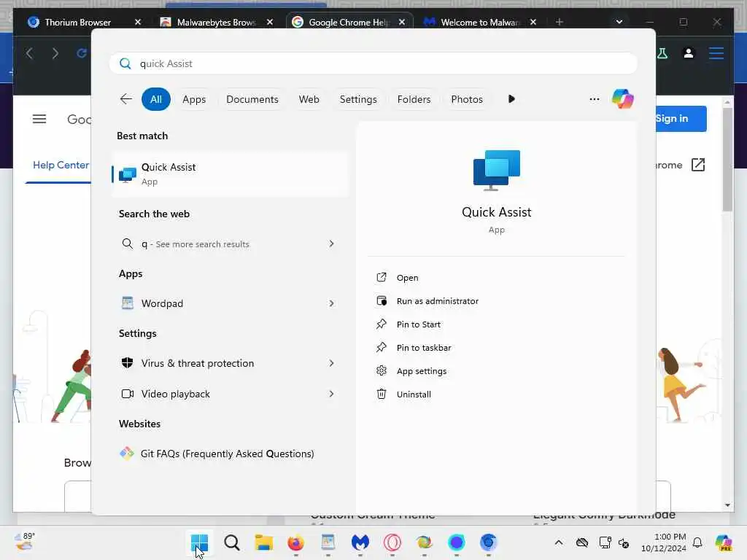Switch to the Folders filter tab
747x560 pixels.
click(x=414, y=99)
